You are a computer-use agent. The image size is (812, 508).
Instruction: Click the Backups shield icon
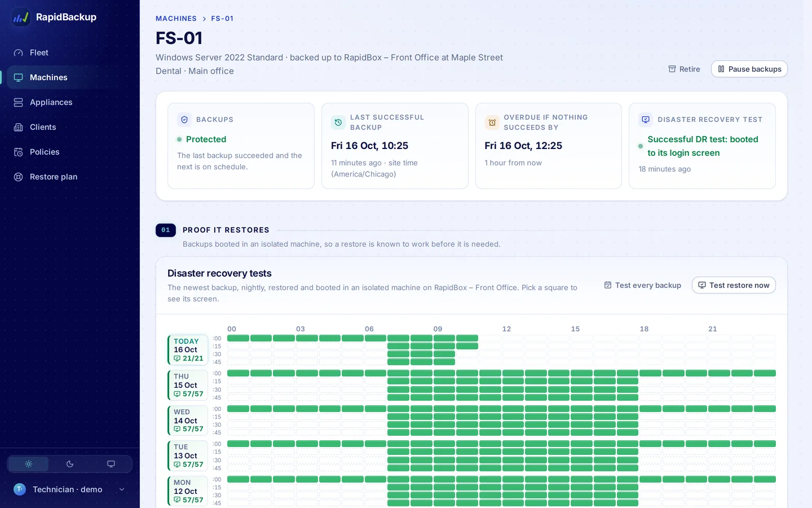pyautogui.click(x=184, y=120)
